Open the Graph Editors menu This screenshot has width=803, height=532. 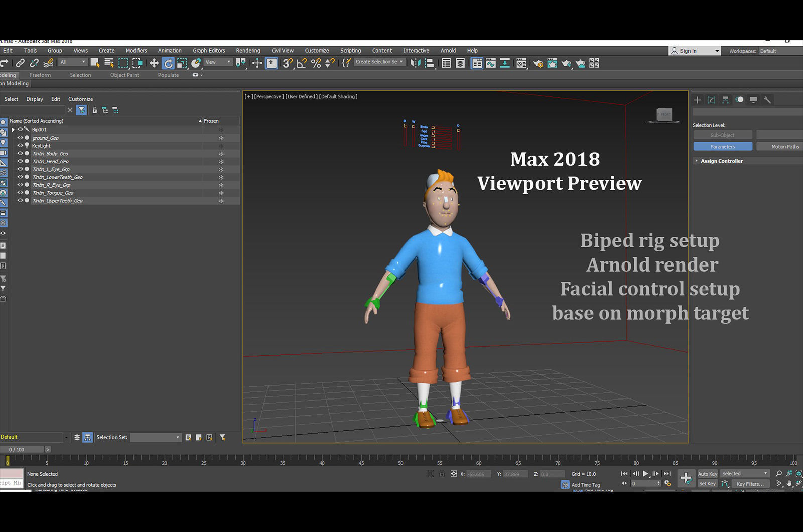pos(209,51)
